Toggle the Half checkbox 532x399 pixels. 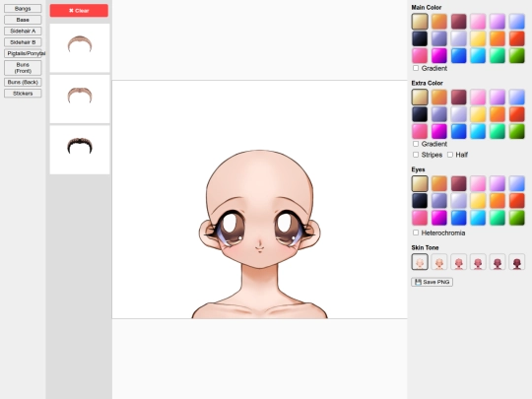tap(450, 155)
